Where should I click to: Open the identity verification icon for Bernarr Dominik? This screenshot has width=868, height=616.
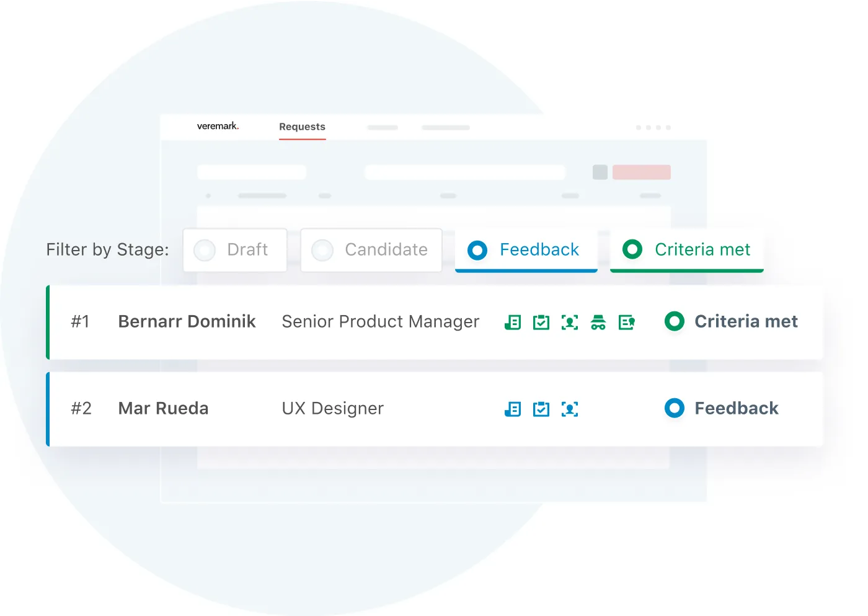click(570, 322)
